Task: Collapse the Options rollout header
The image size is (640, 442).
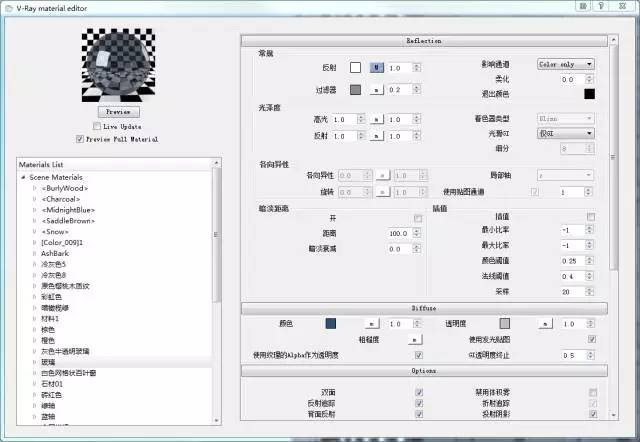Action: (424, 371)
